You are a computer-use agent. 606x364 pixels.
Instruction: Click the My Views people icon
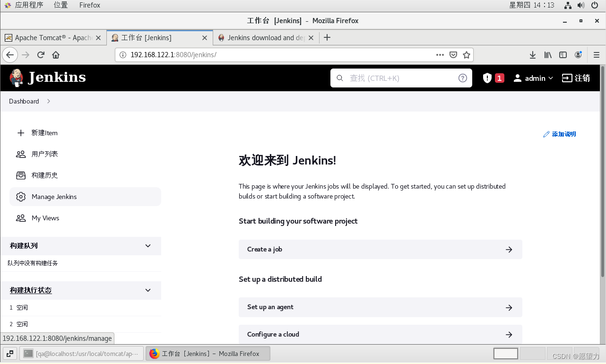pos(21,218)
